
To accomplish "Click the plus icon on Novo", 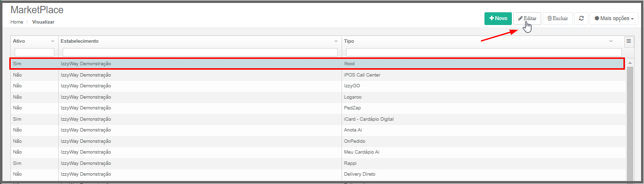I will [x=491, y=18].
